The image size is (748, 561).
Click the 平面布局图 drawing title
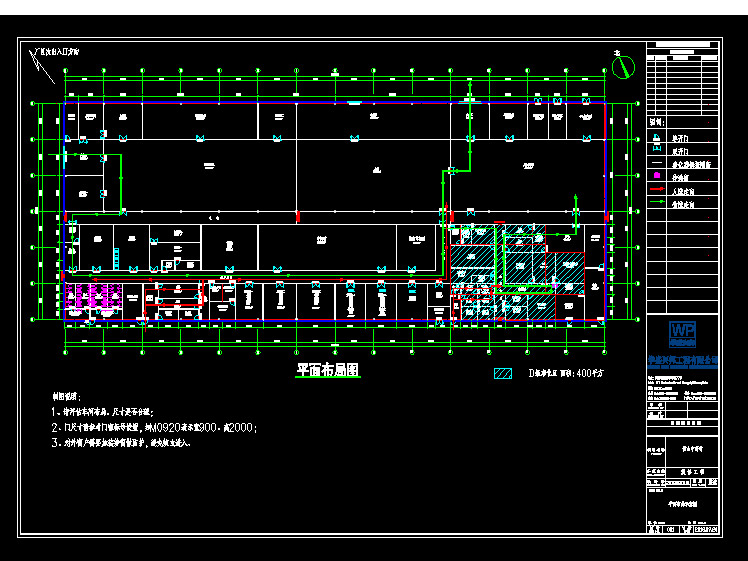[326, 370]
